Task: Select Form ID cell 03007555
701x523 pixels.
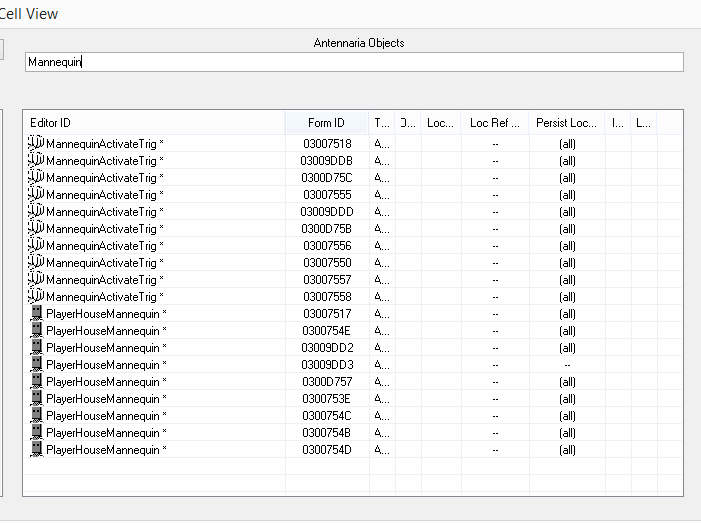Action: point(327,195)
